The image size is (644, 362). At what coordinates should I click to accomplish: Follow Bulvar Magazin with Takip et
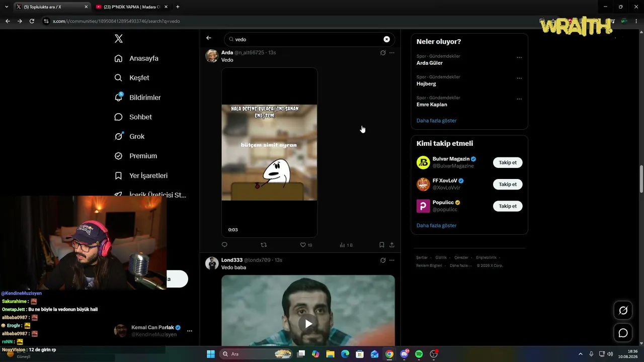tap(508, 162)
